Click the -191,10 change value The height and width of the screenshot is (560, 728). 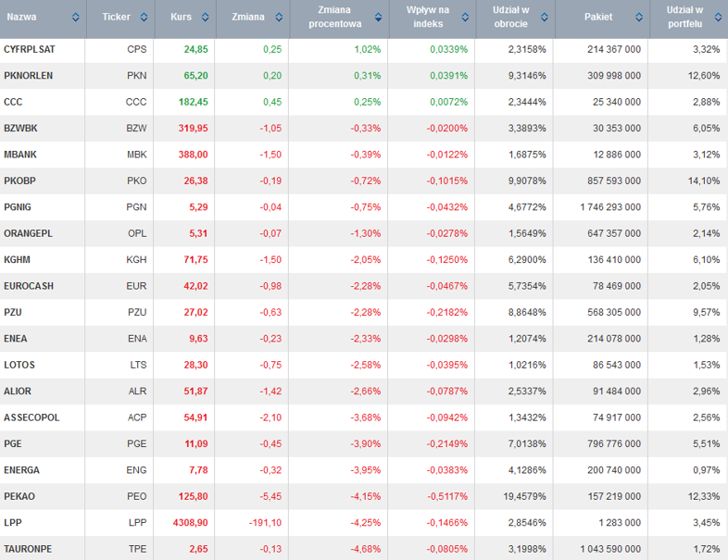266,522
